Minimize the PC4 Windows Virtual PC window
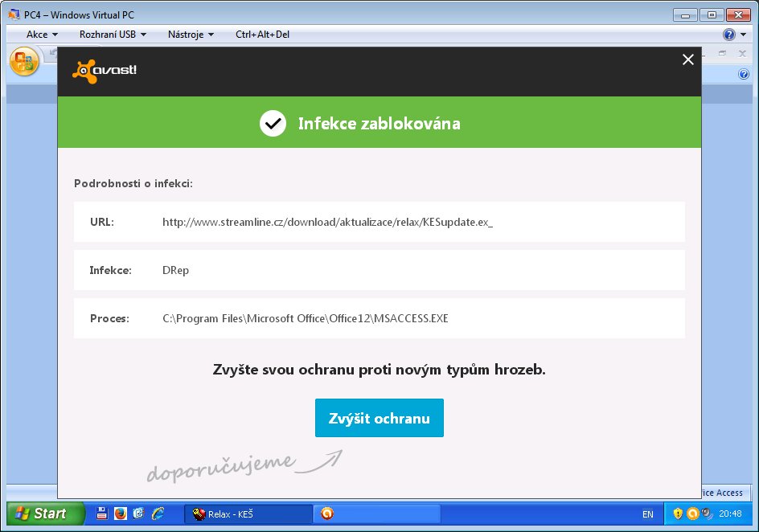The height and width of the screenshot is (532, 759). coord(685,15)
